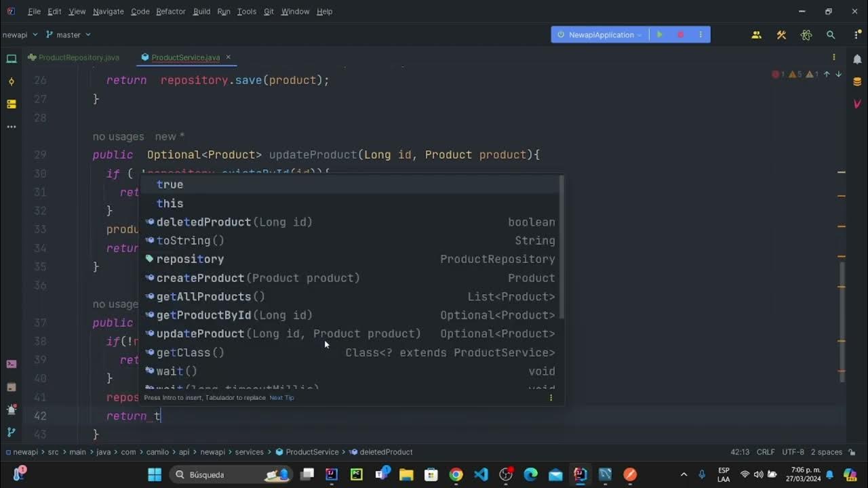The width and height of the screenshot is (868, 488).
Task: Open the Git tool window icon
Action: (11, 432)
